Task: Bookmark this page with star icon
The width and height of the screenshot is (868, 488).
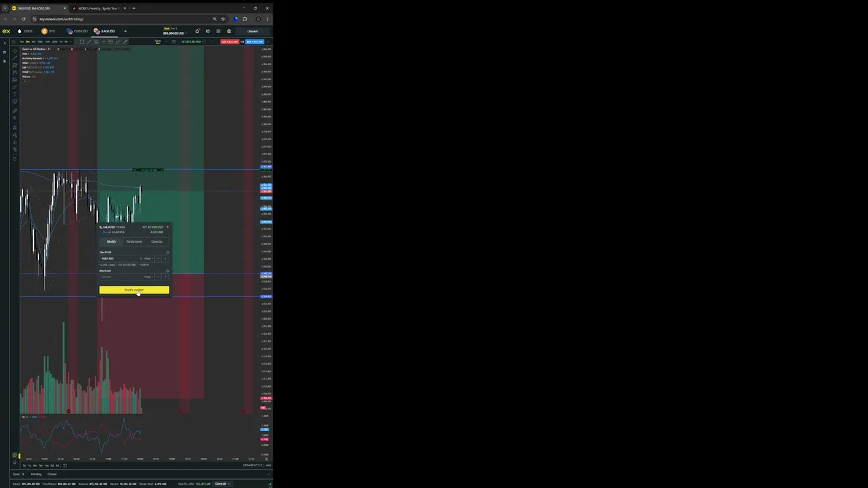Action: point(223,19)
